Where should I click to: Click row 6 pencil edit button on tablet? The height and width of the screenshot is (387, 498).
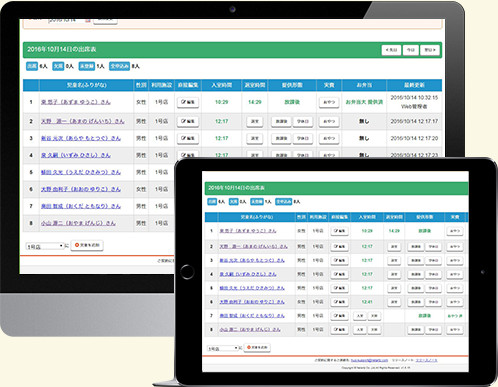tap(339, 302)
